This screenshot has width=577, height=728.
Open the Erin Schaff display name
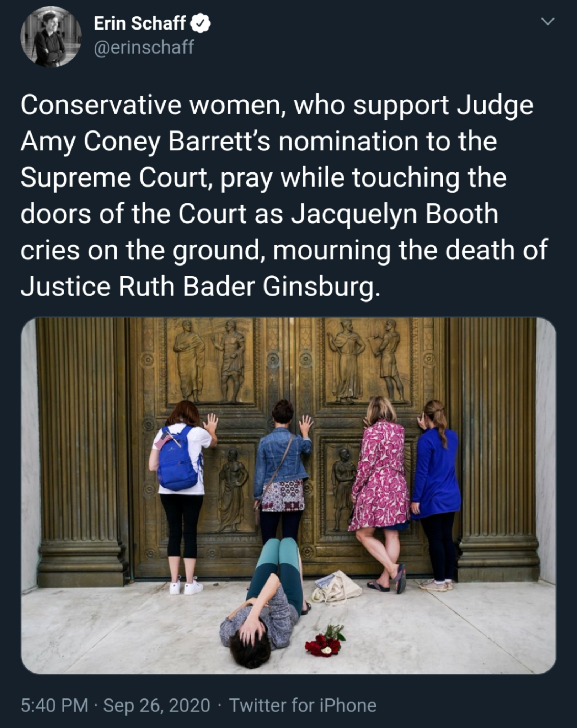tap(140, 24)
